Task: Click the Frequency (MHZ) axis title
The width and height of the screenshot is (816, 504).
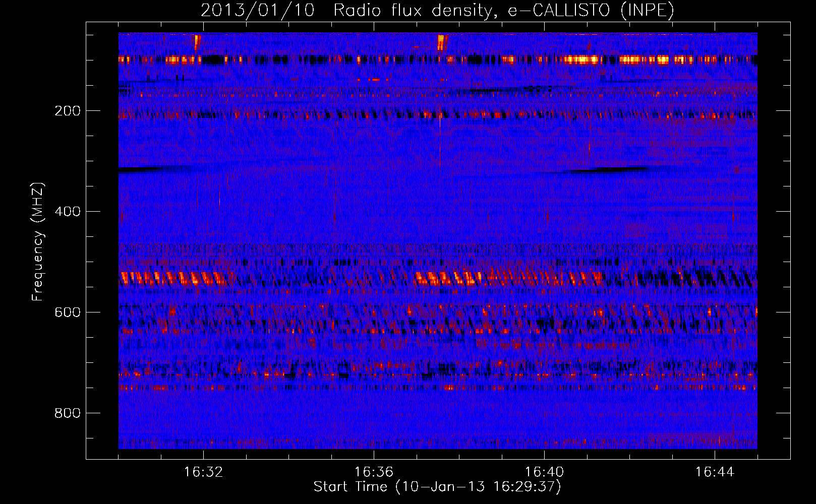Action: click(38, 241)
